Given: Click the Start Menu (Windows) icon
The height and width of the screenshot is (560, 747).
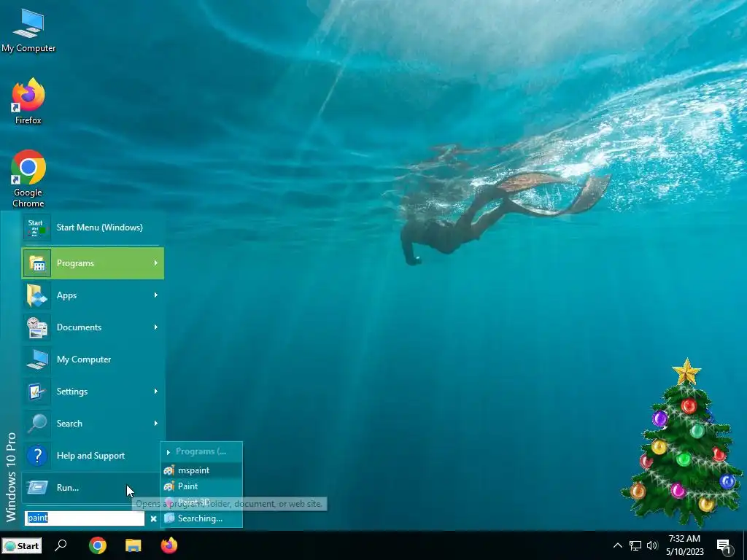Looking at the screenshot, I should pyautogui.click(x=37, y=227).
